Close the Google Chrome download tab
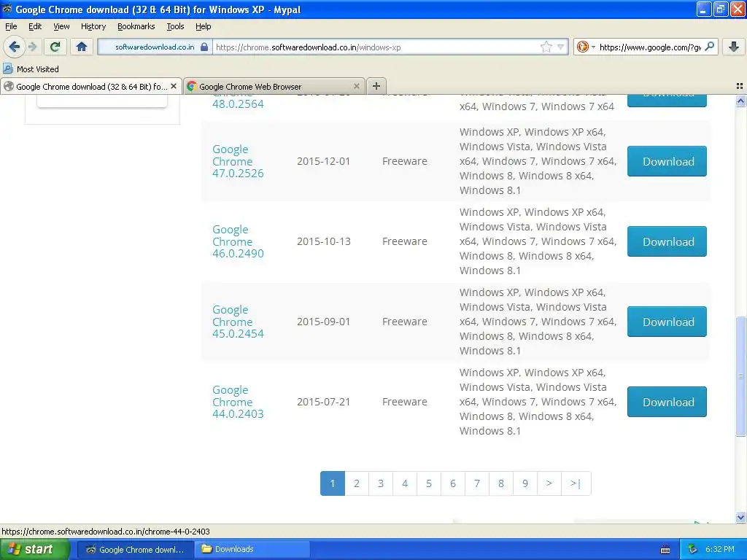 coord(174,86)
